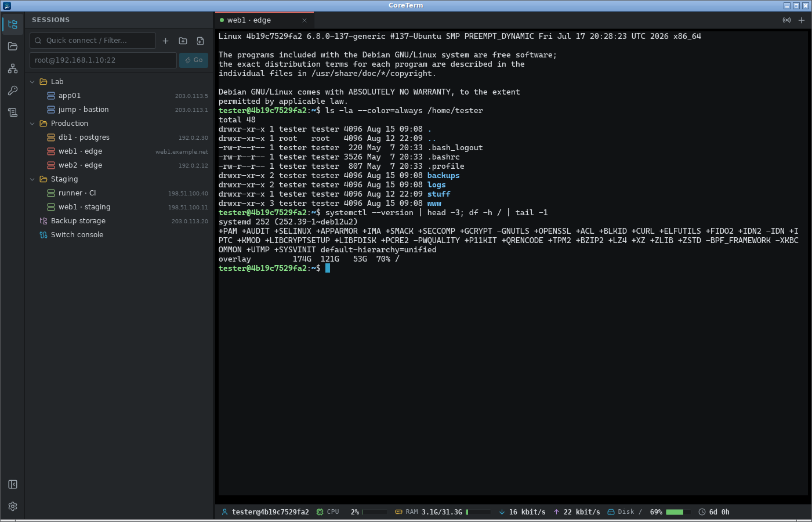Toggle broadcast input icon in tab bar
Image resolution: width=812 pixels, height=522 pixels.
[x=786, y=20]
